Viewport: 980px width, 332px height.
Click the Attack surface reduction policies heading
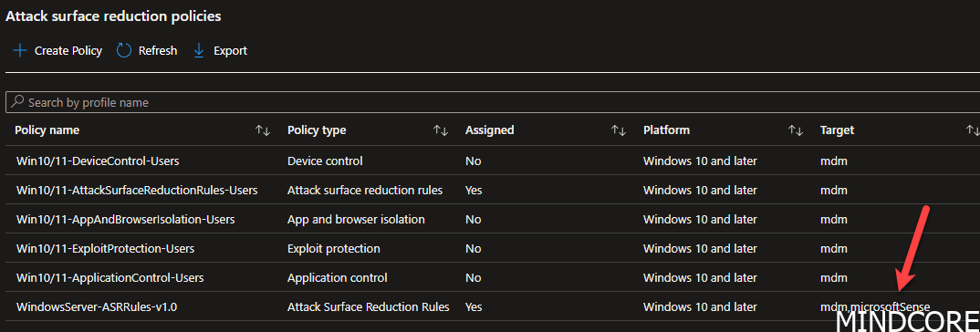pyautogui.click(x=113, y=16)
